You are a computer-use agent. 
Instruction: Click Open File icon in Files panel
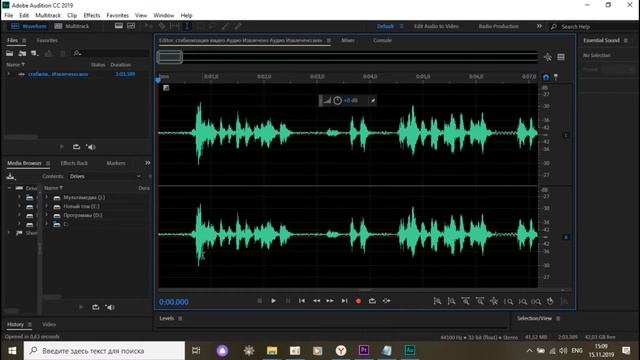tap(9, 53)
